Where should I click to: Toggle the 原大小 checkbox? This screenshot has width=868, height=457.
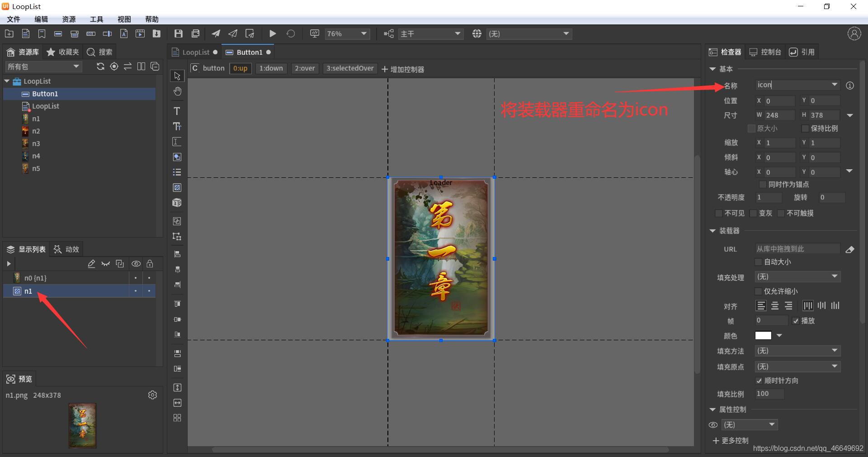(751, 129)
